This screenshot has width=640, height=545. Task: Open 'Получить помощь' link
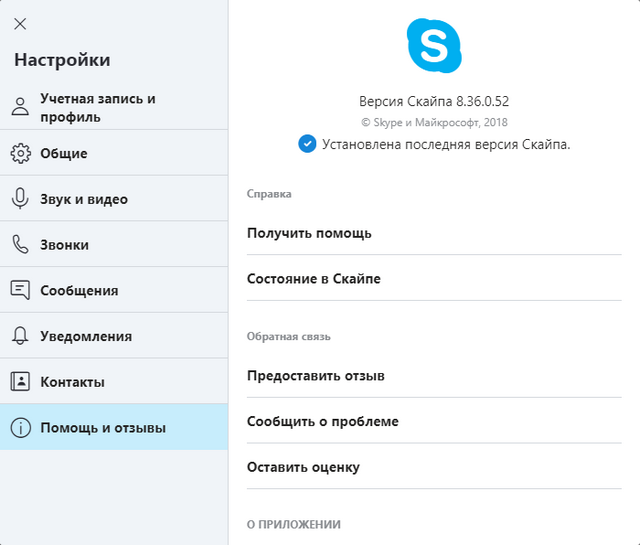(x=309, y=233)
